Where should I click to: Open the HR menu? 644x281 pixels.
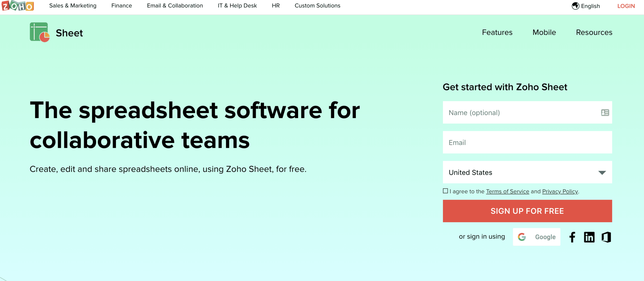[x=276, y=6]
